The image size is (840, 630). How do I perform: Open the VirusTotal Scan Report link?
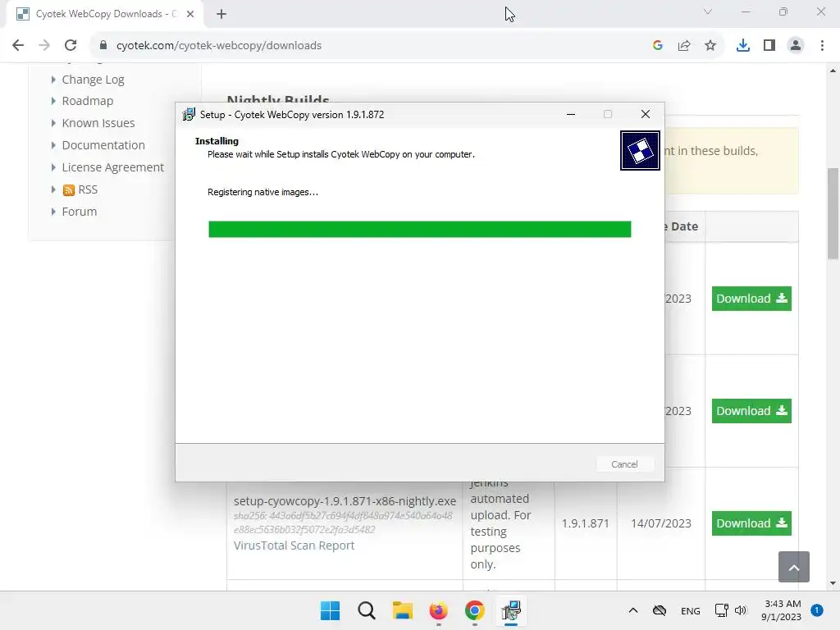click(x=294, y=546)
